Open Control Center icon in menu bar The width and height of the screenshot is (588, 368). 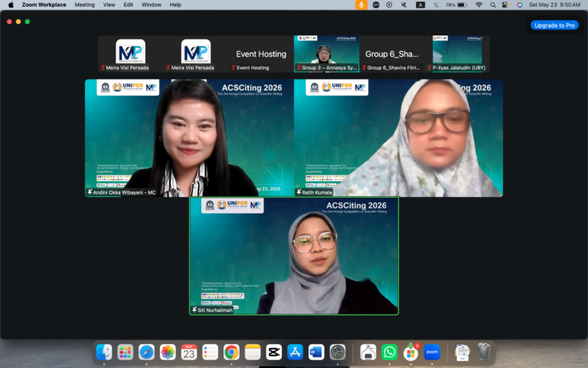click(x=505, y=5)
